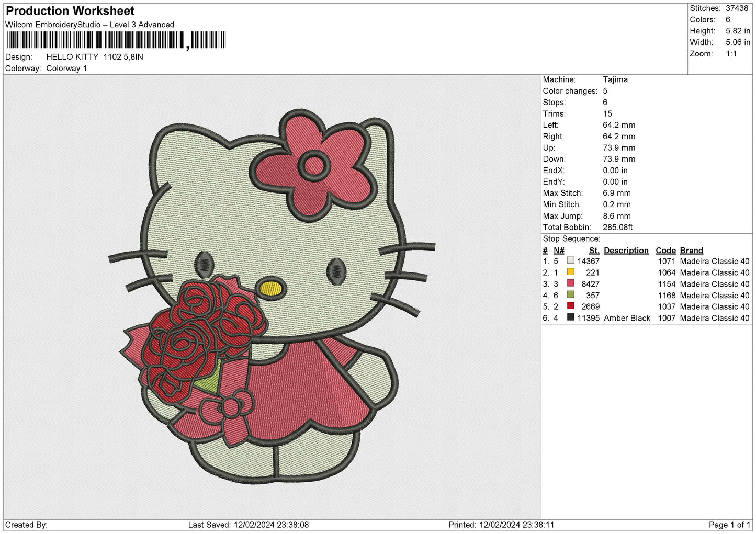Click the Width value 5.06 in
Image resolution: width=756 pixels, height=534 pixels.
(738, 42)
